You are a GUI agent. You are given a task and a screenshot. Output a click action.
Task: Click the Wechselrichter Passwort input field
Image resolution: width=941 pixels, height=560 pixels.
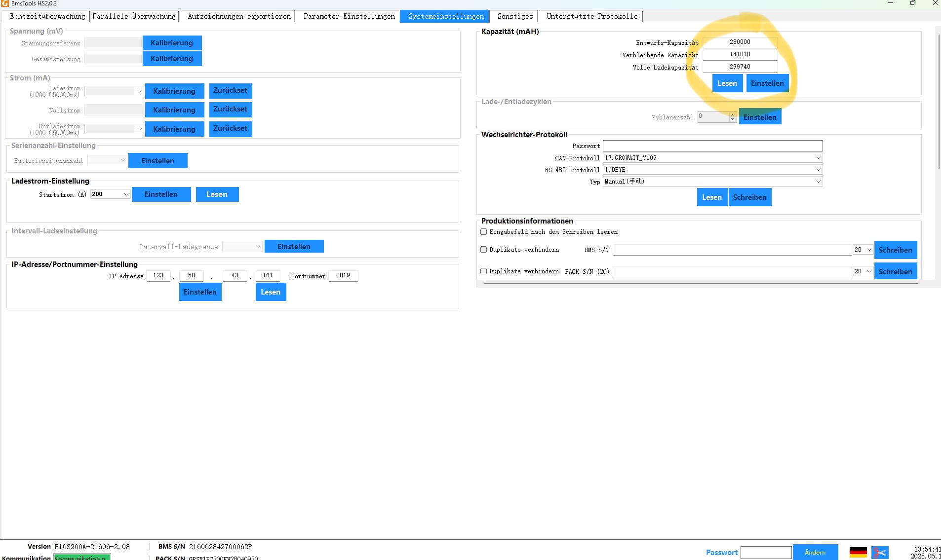point(712,146)
